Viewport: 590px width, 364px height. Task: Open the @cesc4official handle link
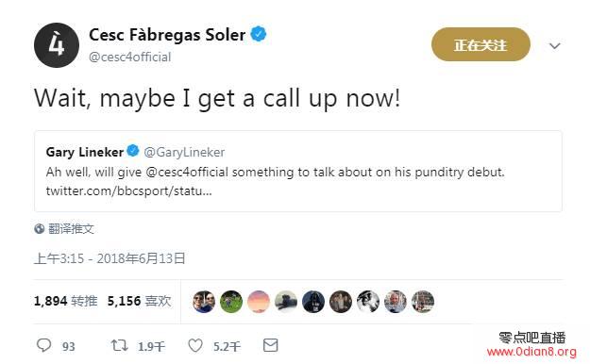[130, 57]
